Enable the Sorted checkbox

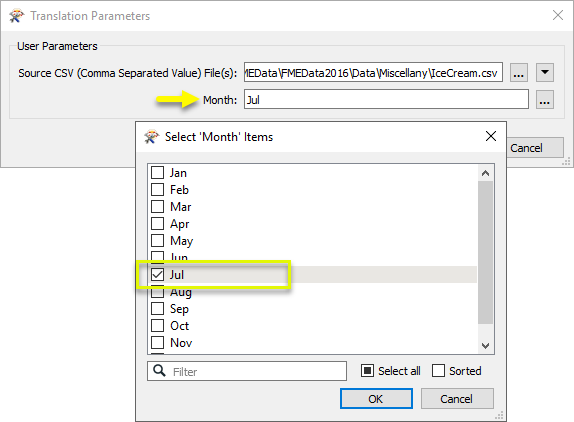pos(438,370)
